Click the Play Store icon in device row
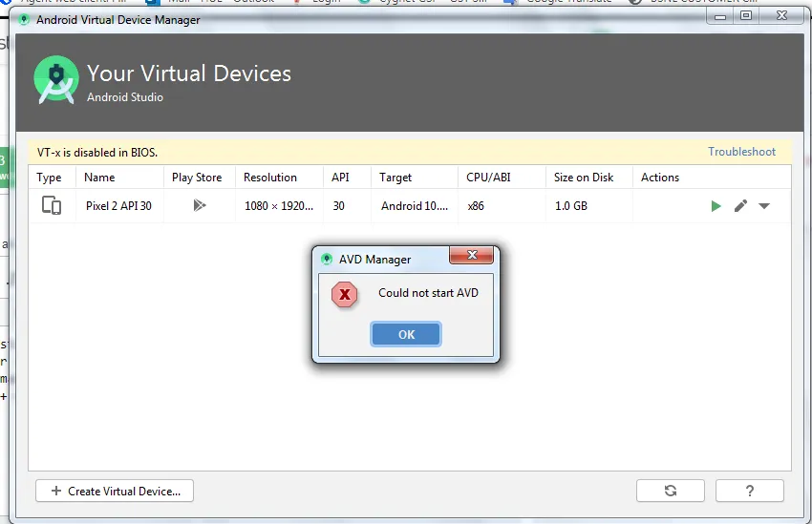The height and width of the screenshot is (524, 812). coord(200,205)
